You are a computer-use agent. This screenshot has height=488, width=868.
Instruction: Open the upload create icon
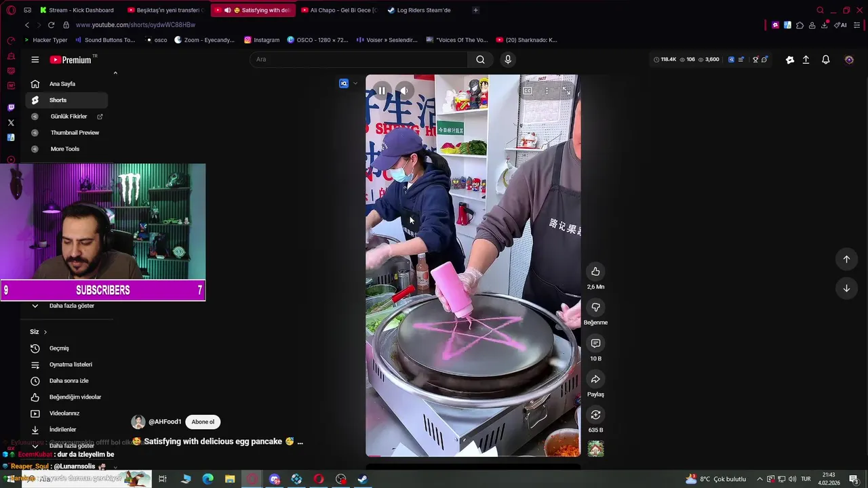806,60
